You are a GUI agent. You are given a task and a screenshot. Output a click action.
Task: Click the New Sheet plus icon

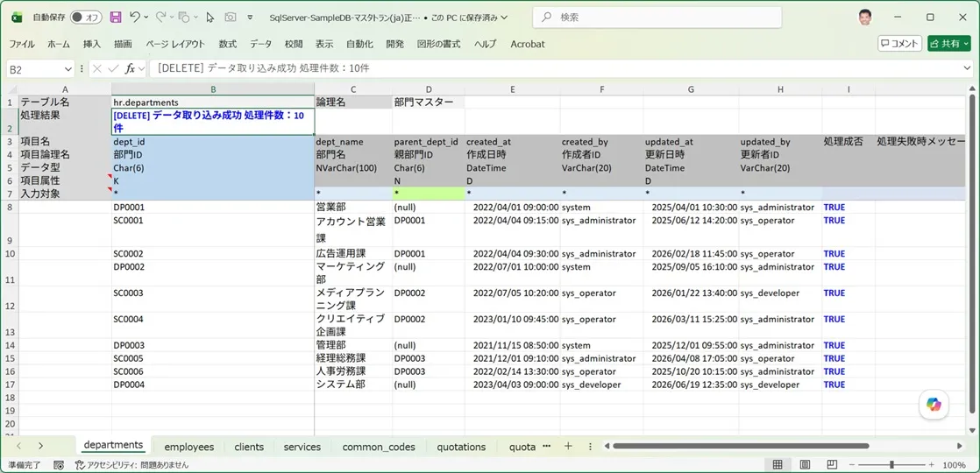(x=568, y=446)
